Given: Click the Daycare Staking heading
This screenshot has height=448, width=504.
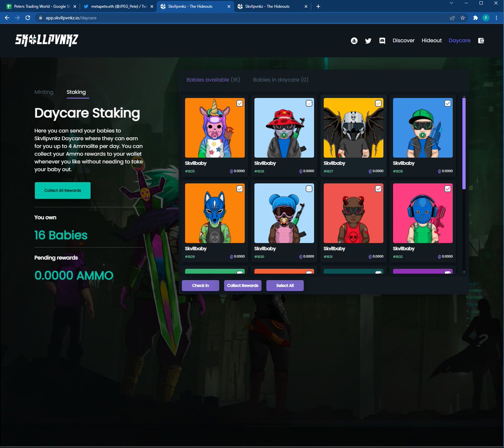Looking at the screenshot, I should click(87, 113).
